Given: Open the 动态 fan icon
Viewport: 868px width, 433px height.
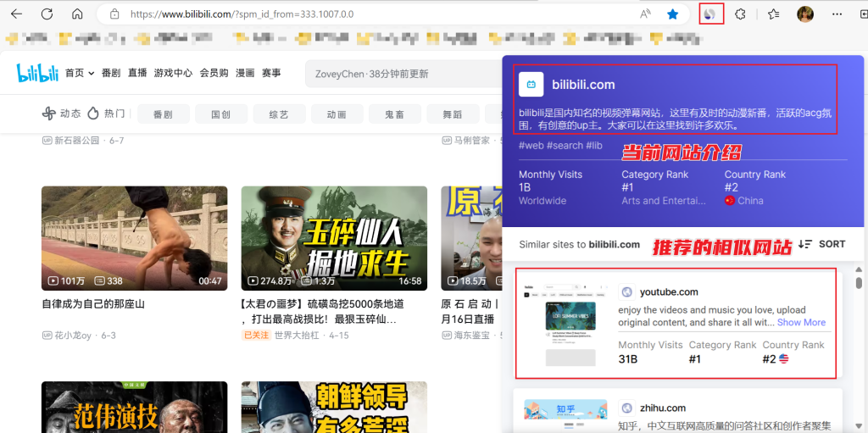Looking at the screenshot, I should click(49, 114).
